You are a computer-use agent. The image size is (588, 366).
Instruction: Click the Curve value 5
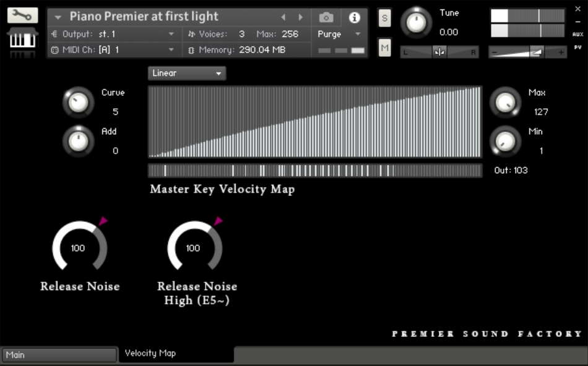click(115, 112)
